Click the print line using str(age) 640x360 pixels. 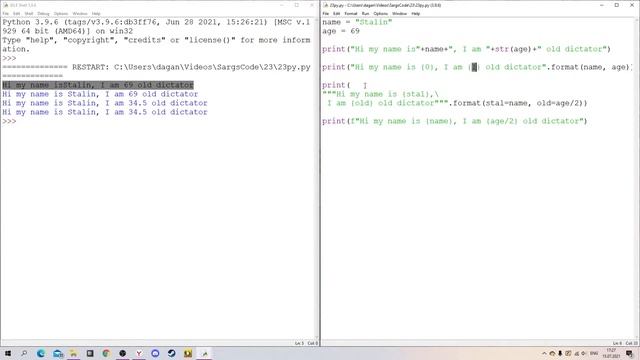point(466,49)
